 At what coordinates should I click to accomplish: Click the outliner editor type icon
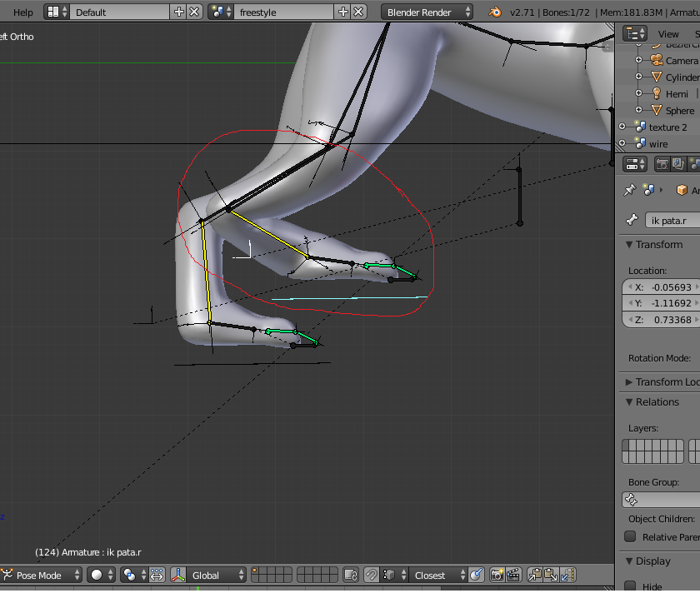635,33
